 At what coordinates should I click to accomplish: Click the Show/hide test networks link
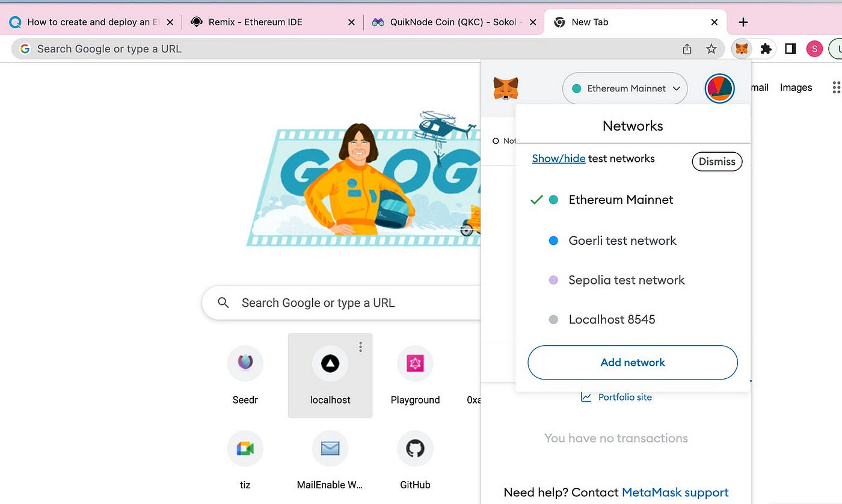pyautogui.click(x=559, y=159)
